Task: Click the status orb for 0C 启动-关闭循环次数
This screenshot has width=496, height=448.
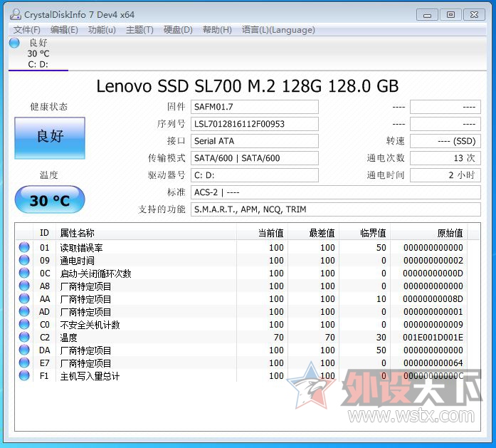Action: point(24,273)
